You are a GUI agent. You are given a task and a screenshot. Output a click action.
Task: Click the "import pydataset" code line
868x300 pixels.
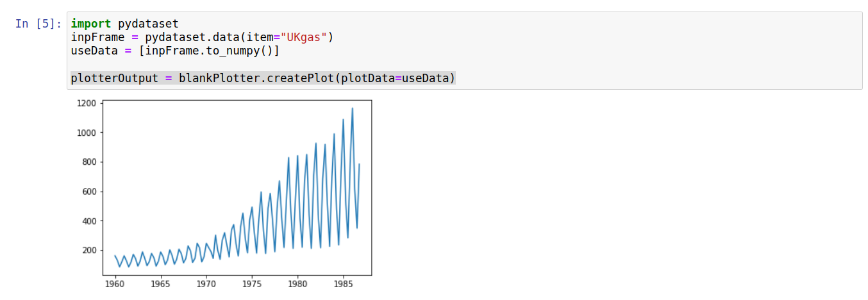point(124,24)
